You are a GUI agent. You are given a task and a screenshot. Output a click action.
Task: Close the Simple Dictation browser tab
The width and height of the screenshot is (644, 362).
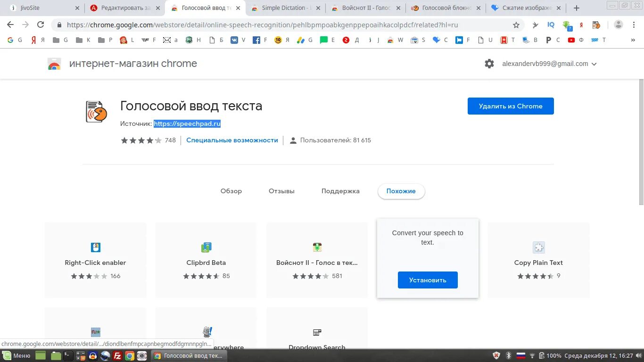click(319, 8)
